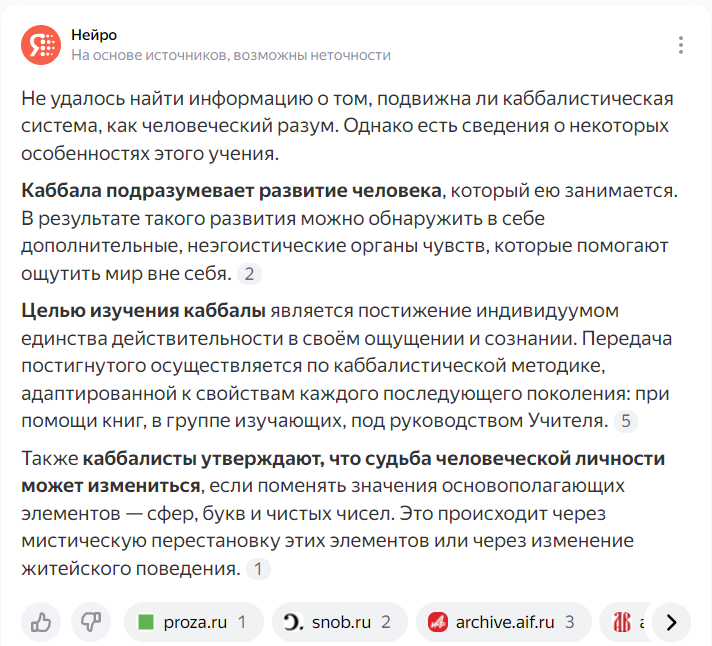Open citation badge 1 after 'поведения'

258,568
